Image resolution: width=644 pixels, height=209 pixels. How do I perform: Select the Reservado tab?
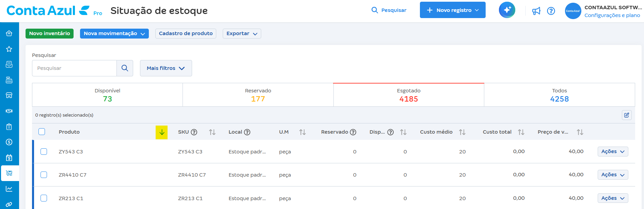coord(258,95)
